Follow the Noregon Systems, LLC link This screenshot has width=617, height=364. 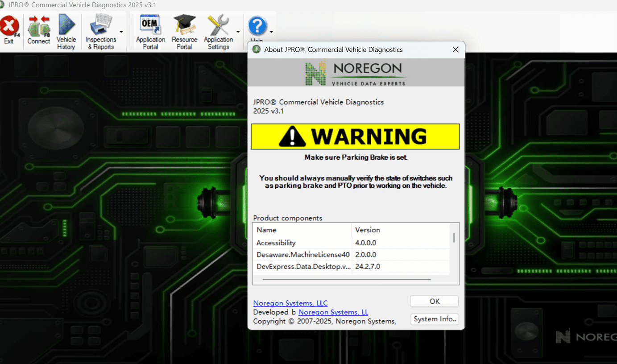[x=290, y=303]
